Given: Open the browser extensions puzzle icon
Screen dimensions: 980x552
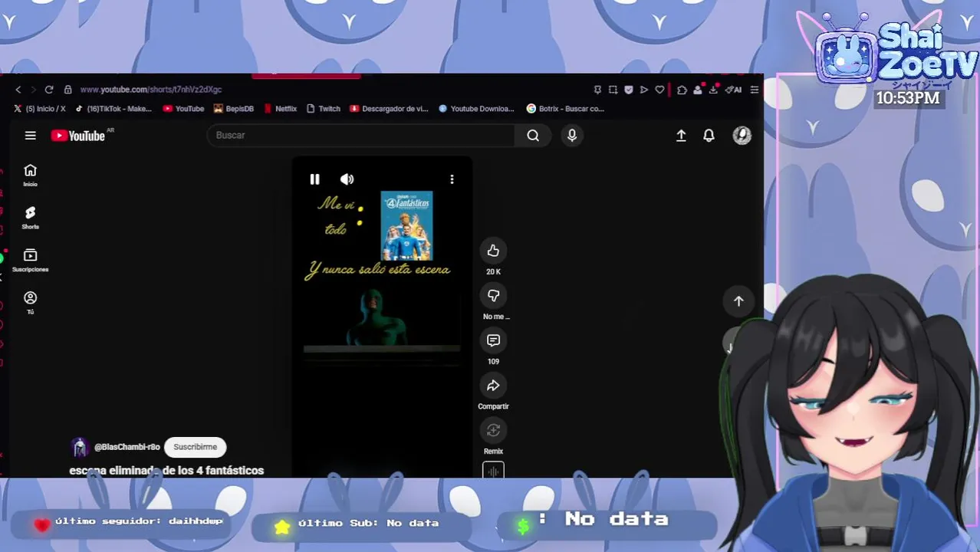Looking at the screenshot, I should click(x=682, y=90).
